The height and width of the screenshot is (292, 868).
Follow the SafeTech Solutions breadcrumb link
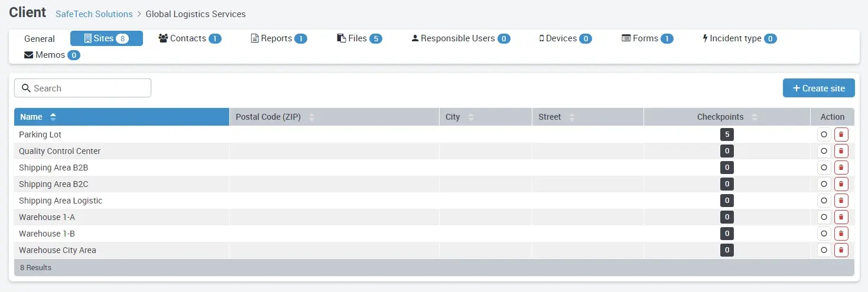pyautogui.click(x=94, y=14)
